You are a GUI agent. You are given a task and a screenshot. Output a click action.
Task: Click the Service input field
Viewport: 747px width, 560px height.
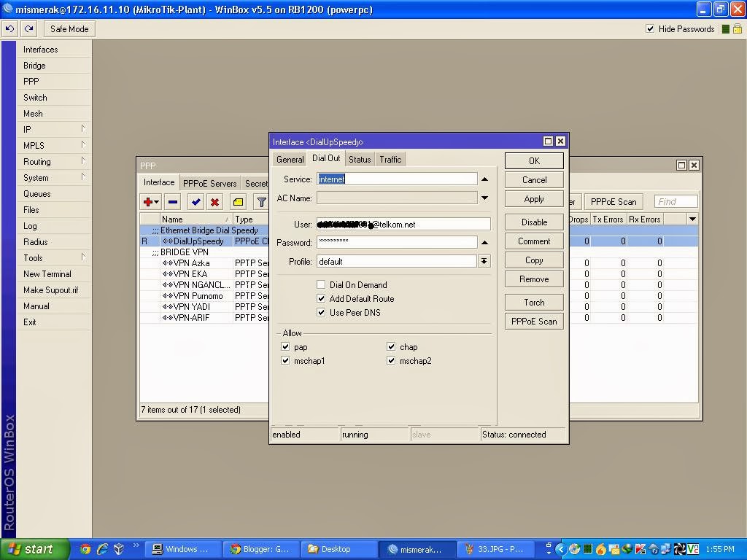tap(397, 179)
